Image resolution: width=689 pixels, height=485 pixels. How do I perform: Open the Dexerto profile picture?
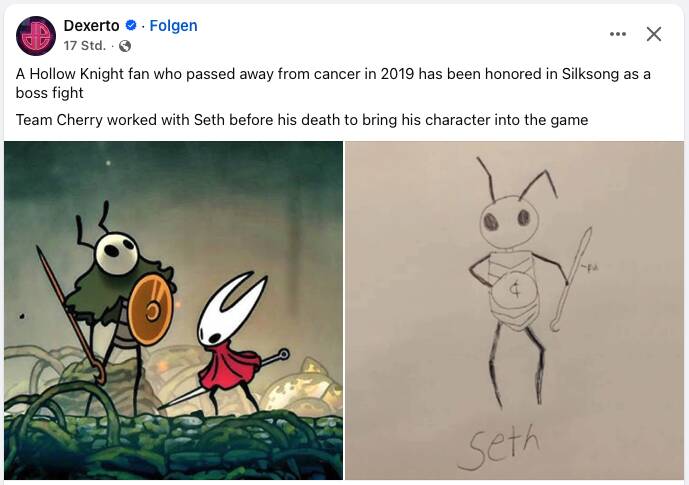(x=36, y=36)
